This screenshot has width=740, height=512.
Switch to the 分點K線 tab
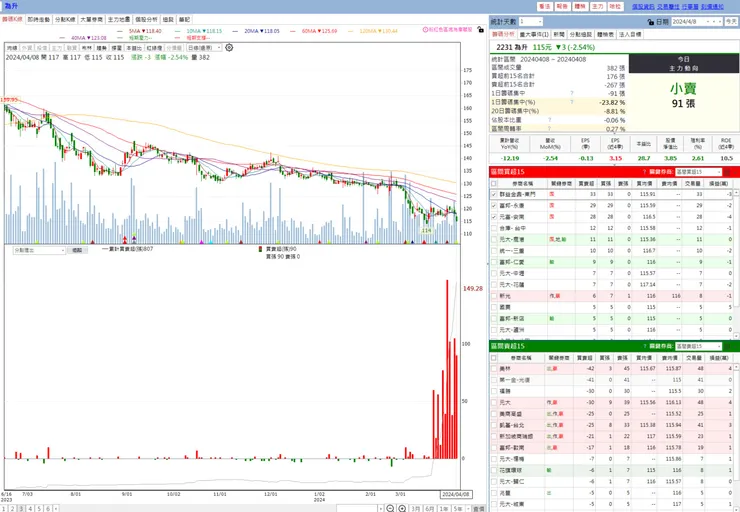coord(65,20)
